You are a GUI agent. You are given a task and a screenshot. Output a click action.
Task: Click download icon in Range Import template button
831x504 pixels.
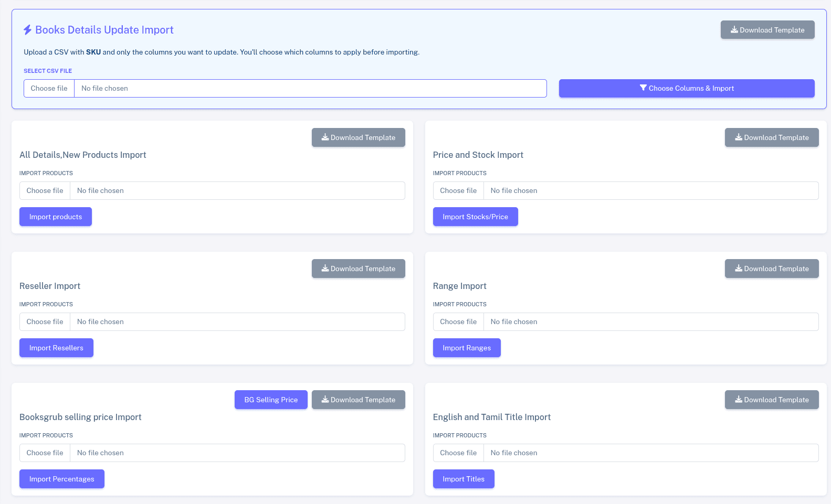click(x=739, y=268)
